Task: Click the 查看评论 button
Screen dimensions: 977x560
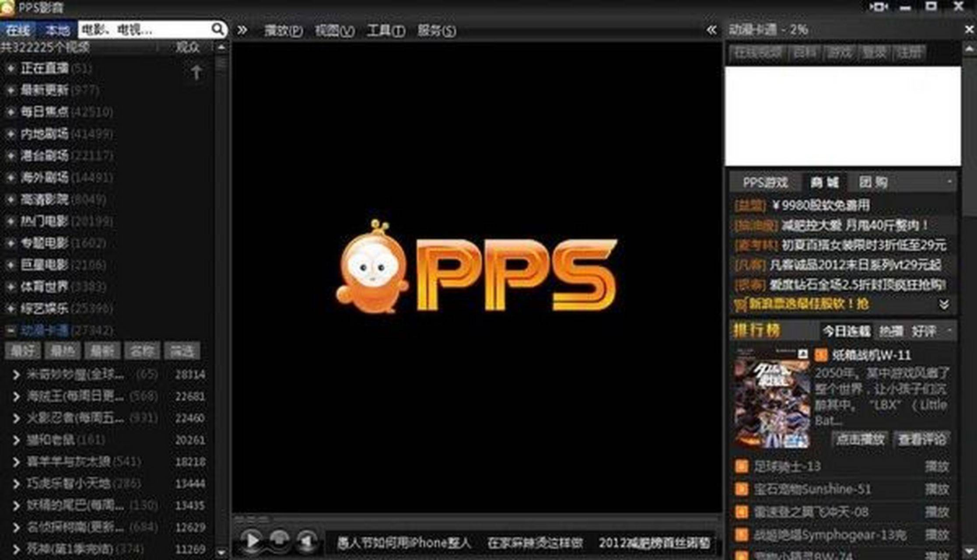Action: 922,439
